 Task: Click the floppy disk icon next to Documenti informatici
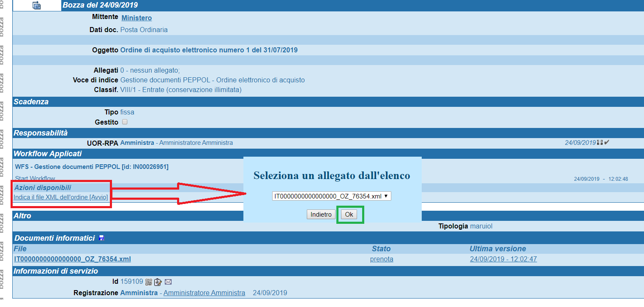click(101, 238)
